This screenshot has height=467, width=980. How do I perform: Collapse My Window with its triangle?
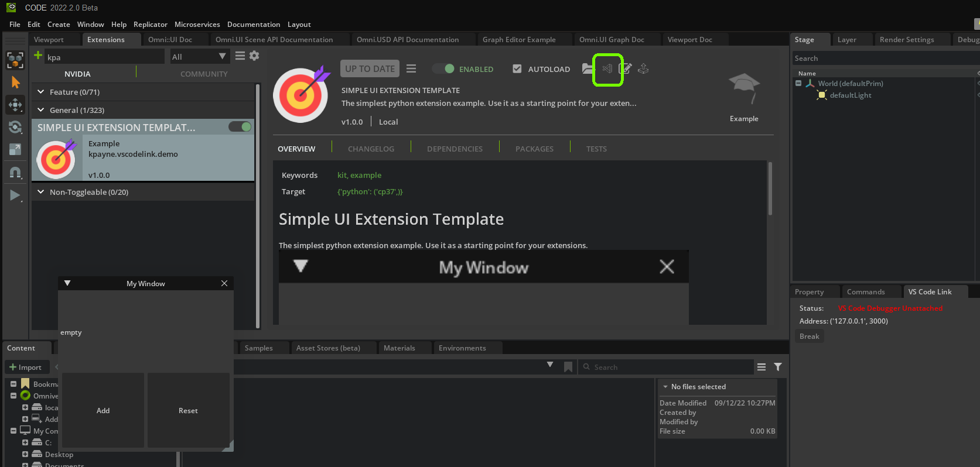point(67,283)
